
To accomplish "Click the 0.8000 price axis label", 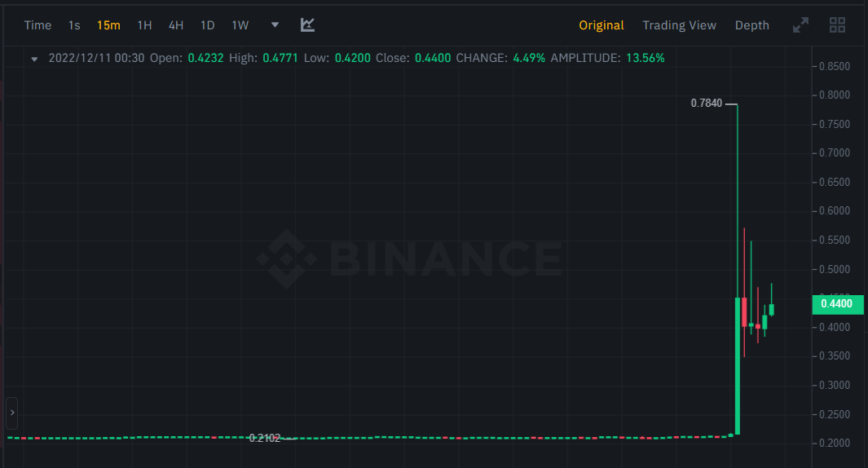I will pos(835,95).
